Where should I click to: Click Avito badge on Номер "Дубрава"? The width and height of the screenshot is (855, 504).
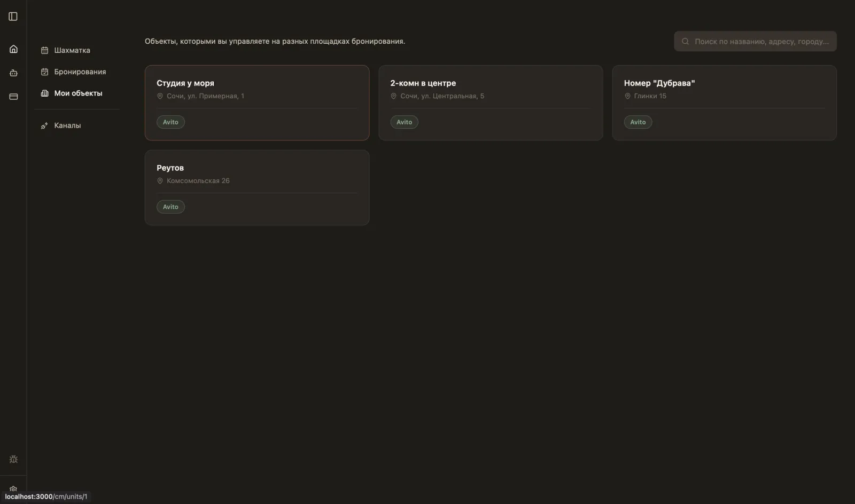(x=638, y=122)
